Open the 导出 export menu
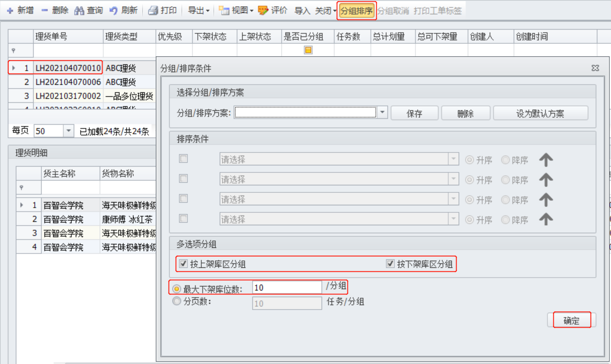 198,11
